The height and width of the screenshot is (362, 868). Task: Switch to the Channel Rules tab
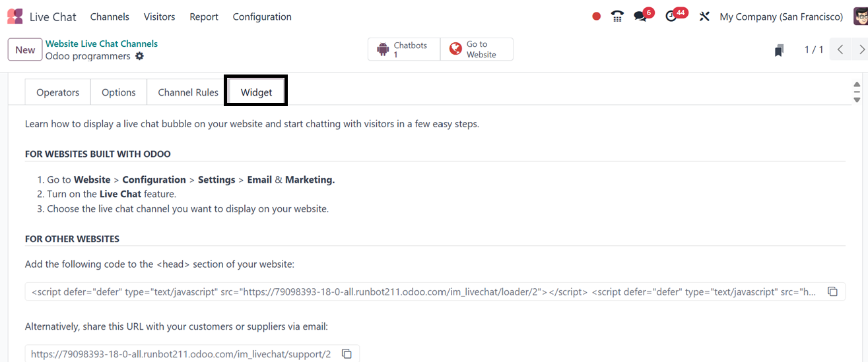point(188,92)
